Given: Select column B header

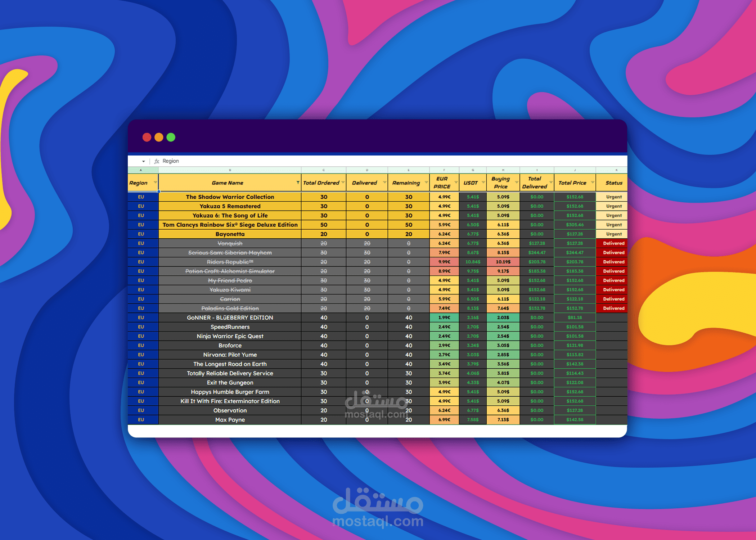Looking at the screenshot, I should click(230, 170).
